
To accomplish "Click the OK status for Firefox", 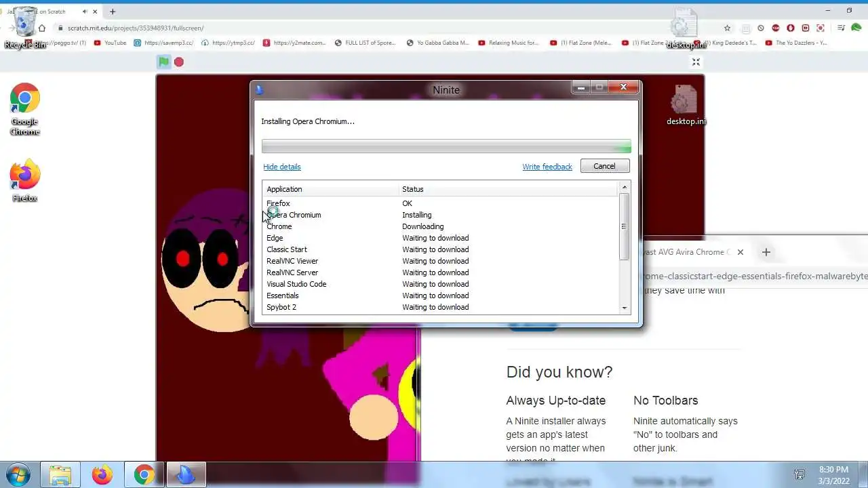I will click(x=407, y=203).
